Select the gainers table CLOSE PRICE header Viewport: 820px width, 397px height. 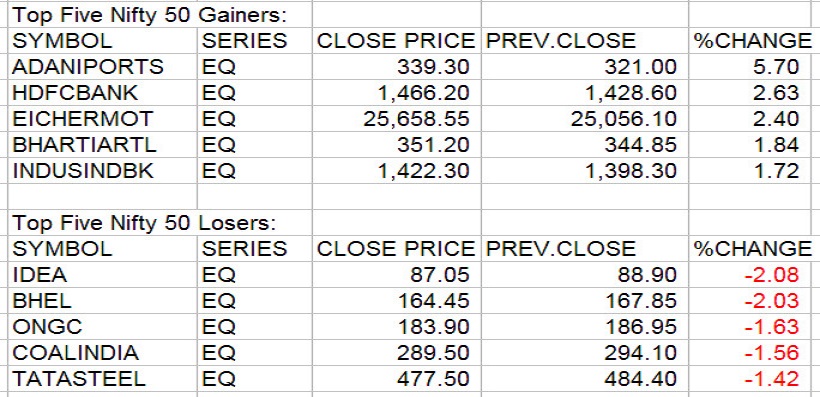396,41
